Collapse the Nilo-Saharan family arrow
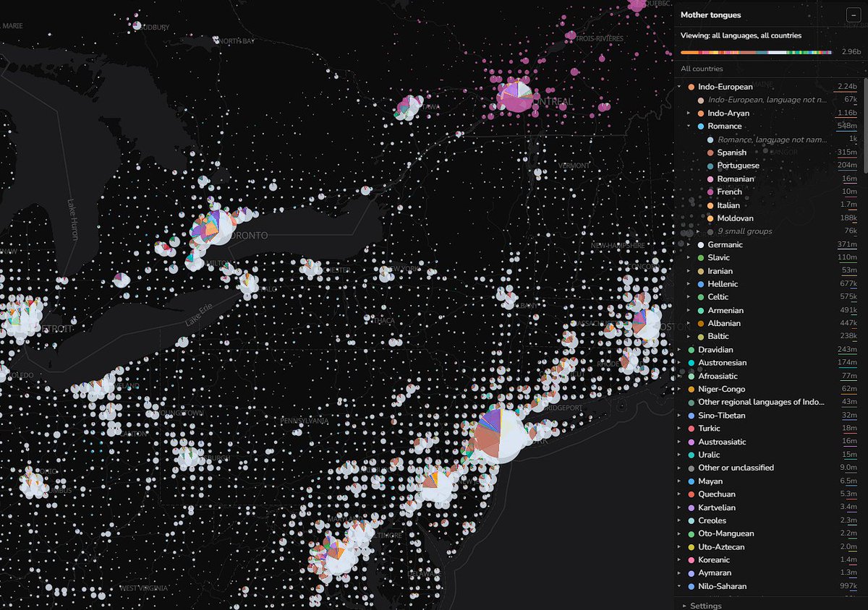This screenshot has height=610, width=868. [x=680, y=586]
